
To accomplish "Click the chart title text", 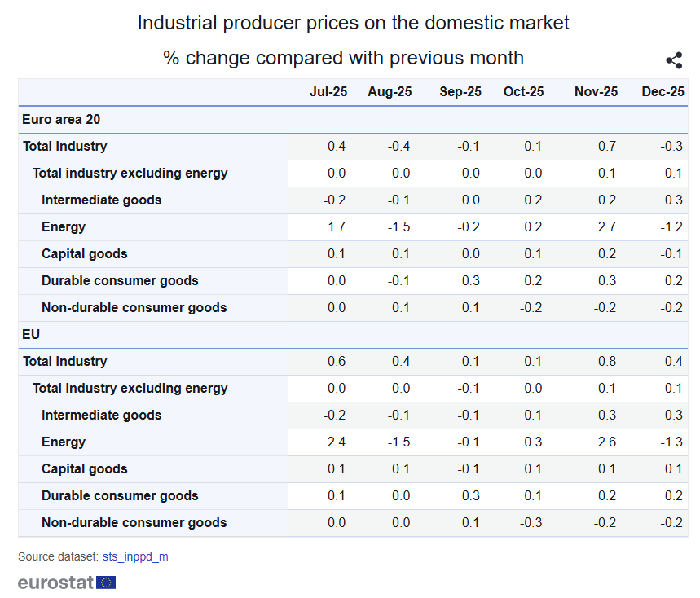I will (x=353, y=23).
